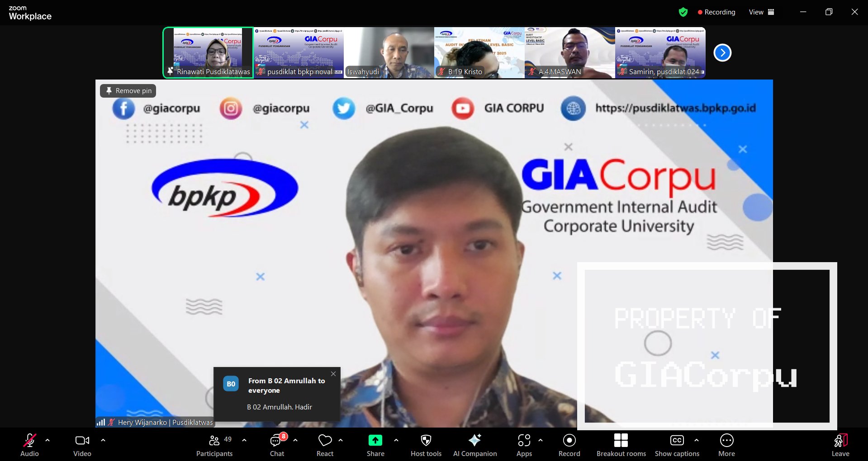The height and width of the screenshot is (461, 868).
Task: Launch AI Companion
Action: [474, 445]
